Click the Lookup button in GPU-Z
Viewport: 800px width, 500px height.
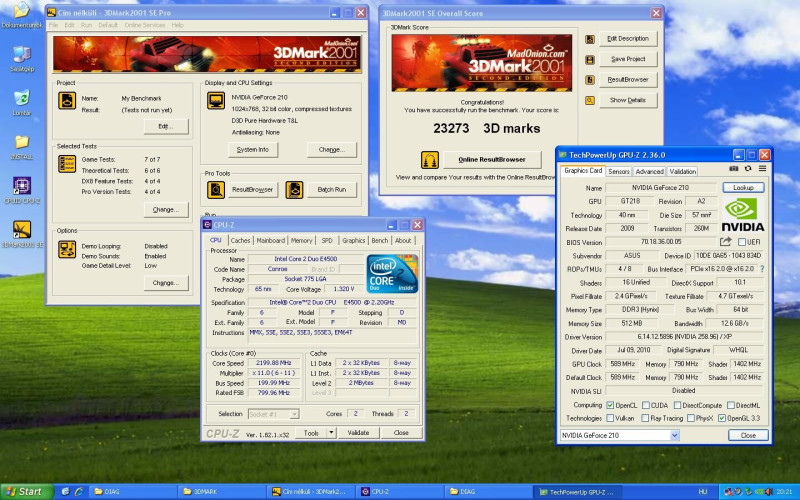coord(743,188)
